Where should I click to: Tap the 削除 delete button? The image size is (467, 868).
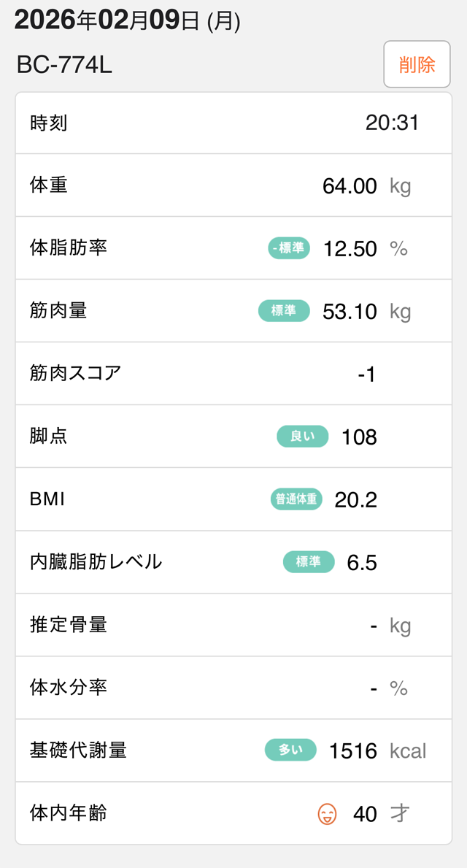pyautogui.click(x=417, y=64)
